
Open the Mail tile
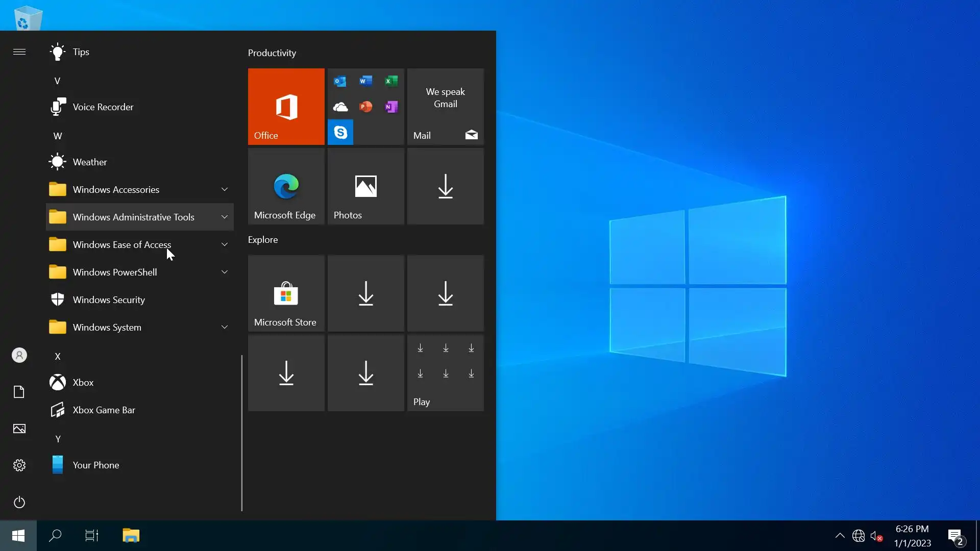(445, 106)
